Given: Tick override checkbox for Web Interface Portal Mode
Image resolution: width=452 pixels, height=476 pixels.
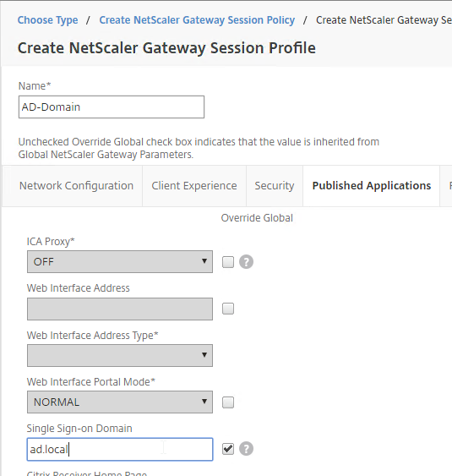Looking at the screenshot, I should 228,402.
